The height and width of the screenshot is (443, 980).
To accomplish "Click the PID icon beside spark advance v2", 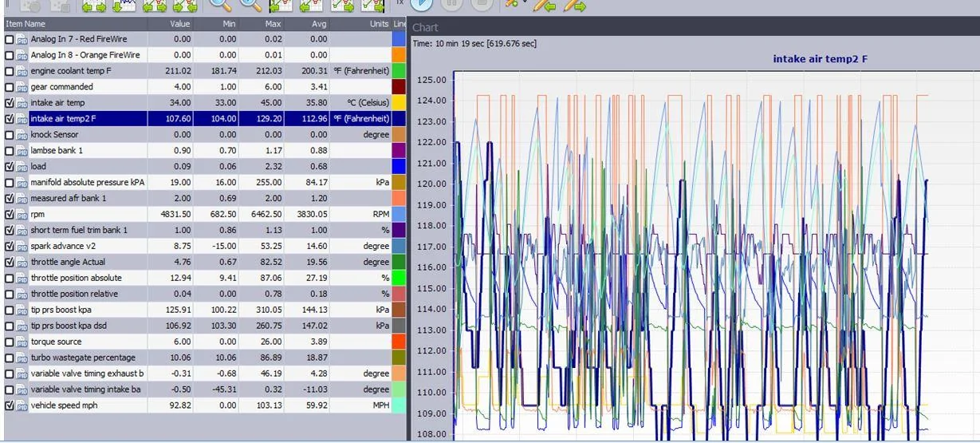I will [22, 247].
